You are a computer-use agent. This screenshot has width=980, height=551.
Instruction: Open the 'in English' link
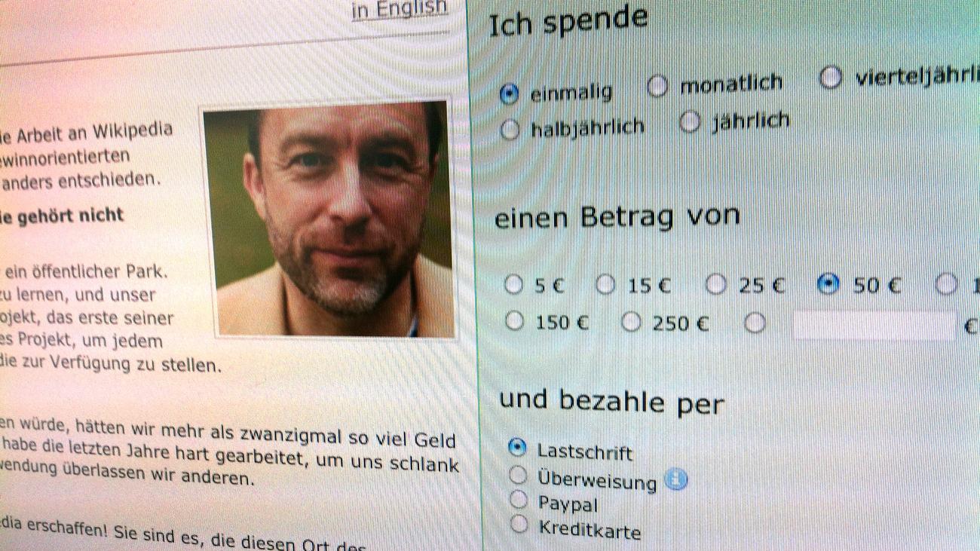click(400, 10)
